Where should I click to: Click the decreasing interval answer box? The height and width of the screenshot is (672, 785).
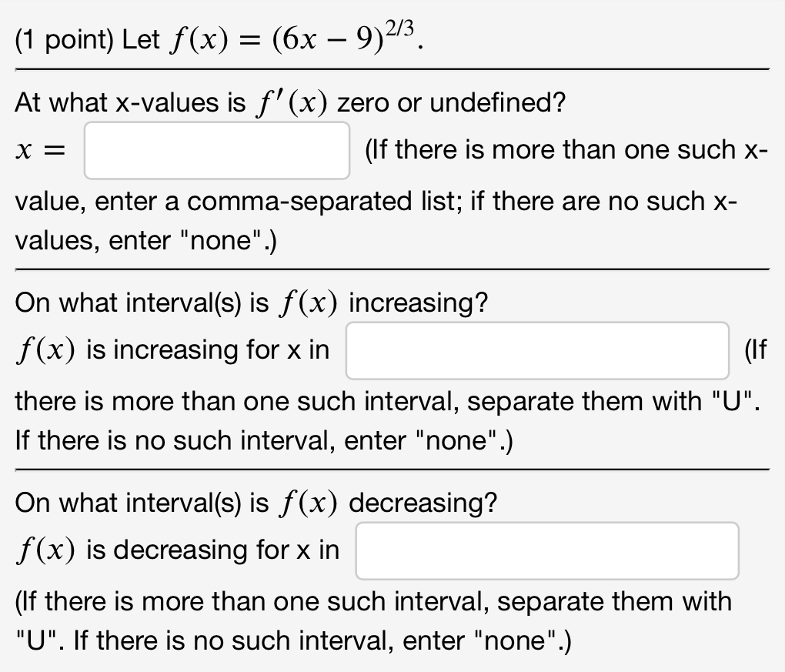(546, 550)
